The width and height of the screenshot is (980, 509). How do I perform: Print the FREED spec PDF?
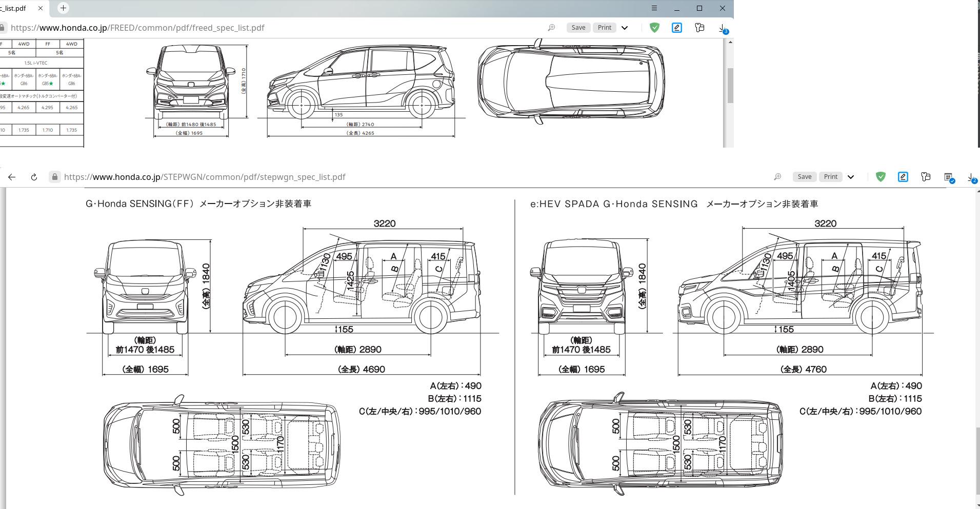(604, 28)
